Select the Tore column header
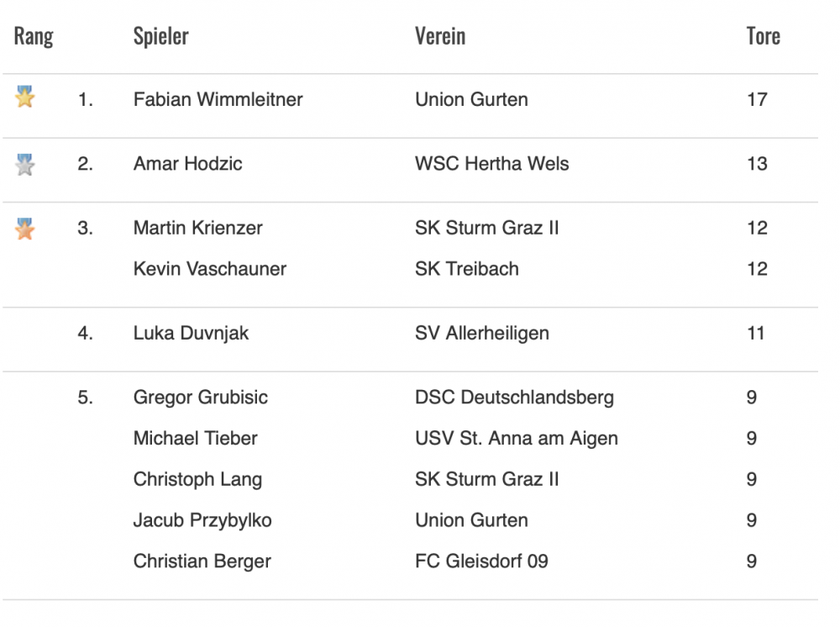The width and height of the screenshot is (840, 627). click(x=764, y=36)
